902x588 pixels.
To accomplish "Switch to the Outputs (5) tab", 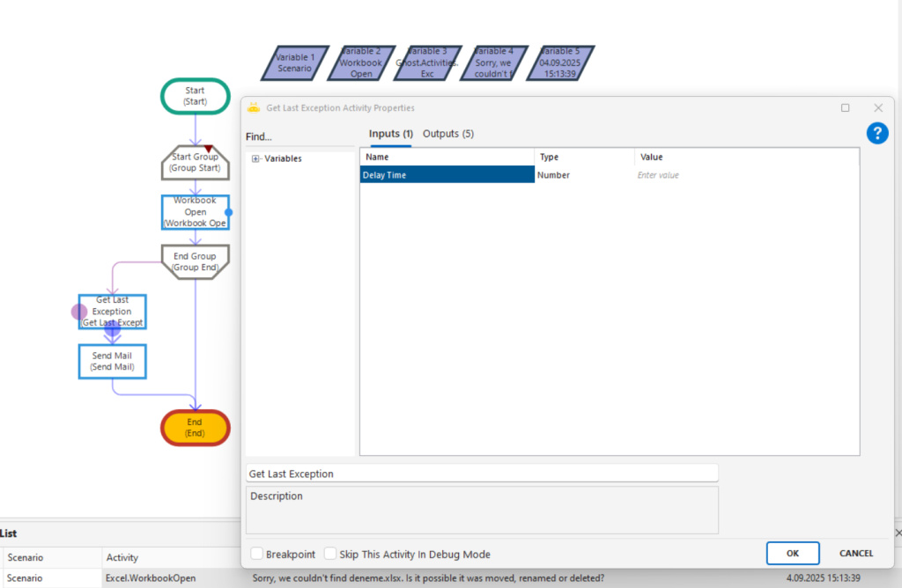I will [448, 134].
